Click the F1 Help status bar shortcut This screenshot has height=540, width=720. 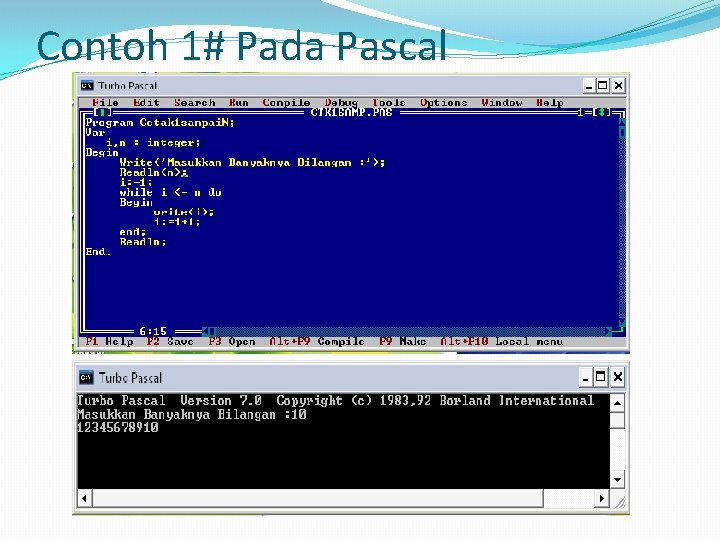(109, 342)
